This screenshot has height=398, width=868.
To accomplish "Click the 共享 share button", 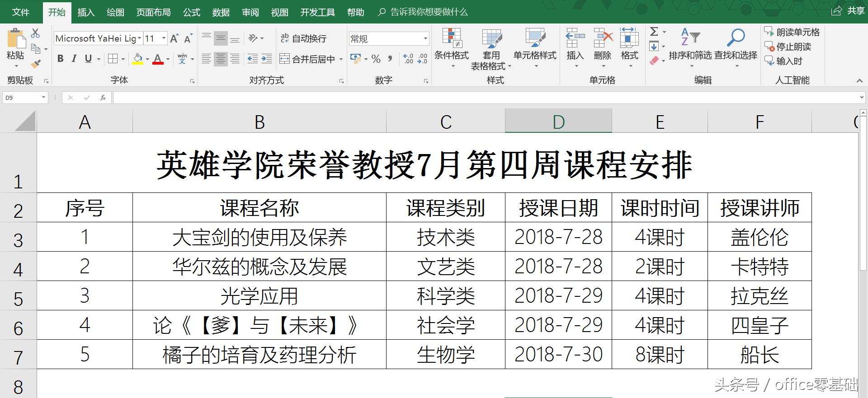I will (848, 11).
